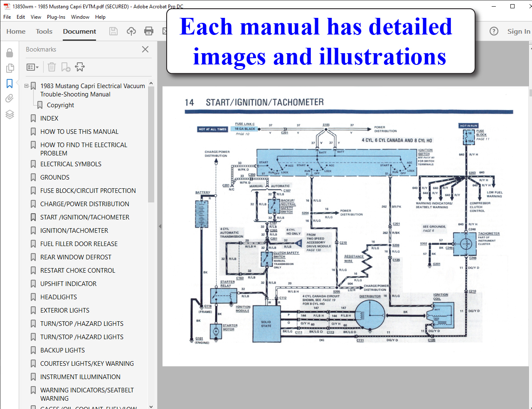Open the Window menu

coord(80,17)
